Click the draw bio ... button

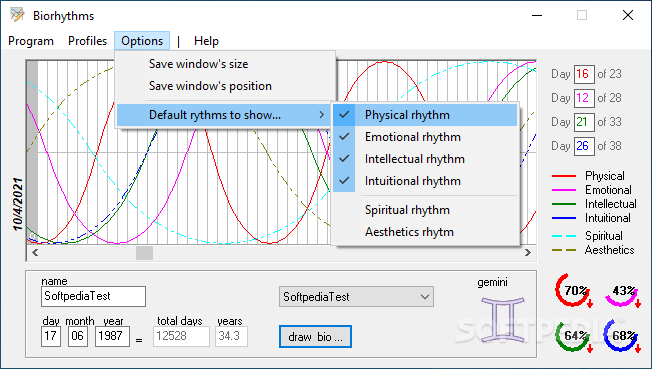click(315, 337)
